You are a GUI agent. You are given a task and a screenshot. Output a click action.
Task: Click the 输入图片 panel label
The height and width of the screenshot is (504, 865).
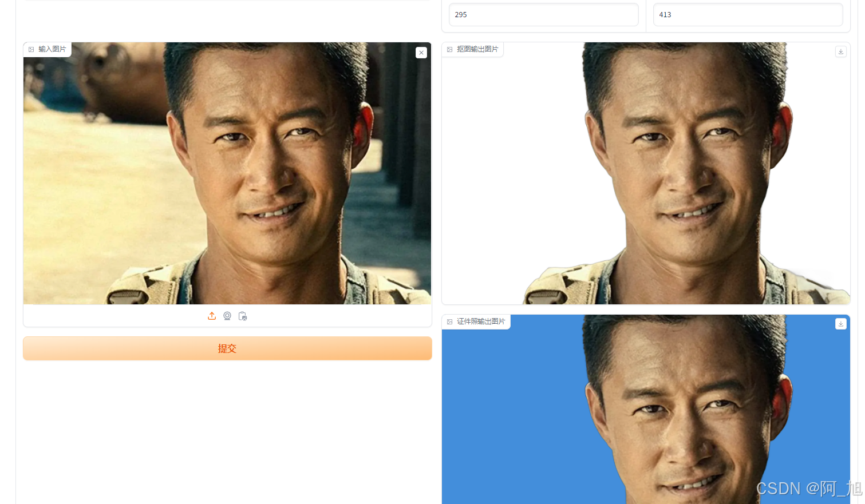pyautogui.click(x=52, y=49)
